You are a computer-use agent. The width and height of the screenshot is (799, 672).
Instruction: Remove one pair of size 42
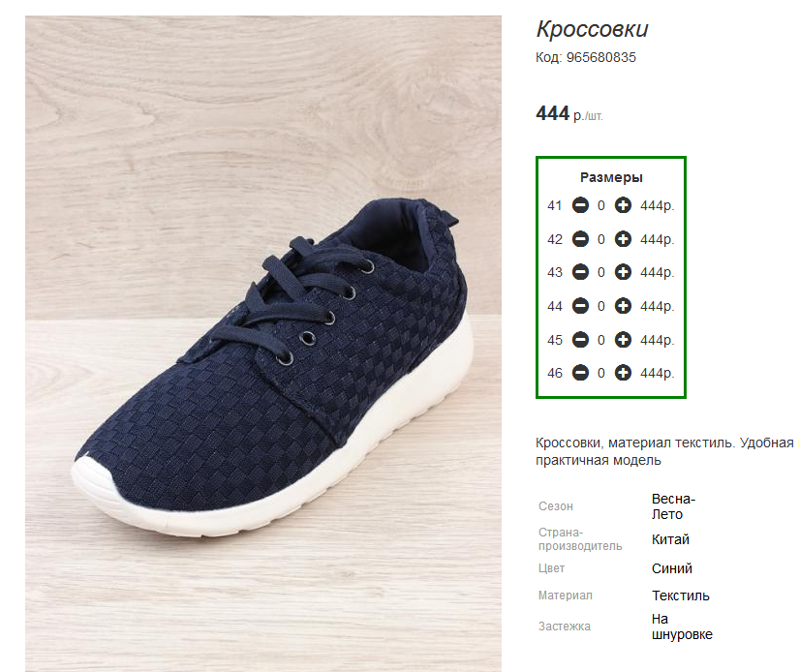click(x=580, y=239)
